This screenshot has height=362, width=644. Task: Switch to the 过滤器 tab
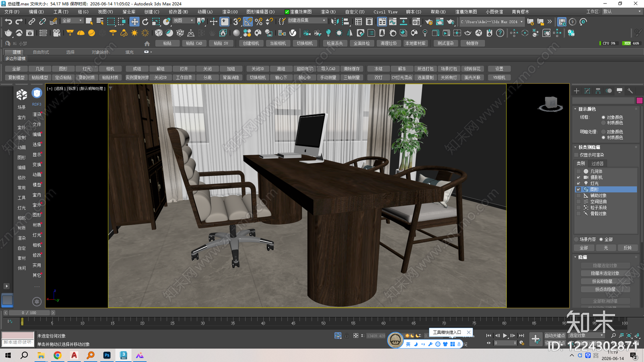click(597, 163)
